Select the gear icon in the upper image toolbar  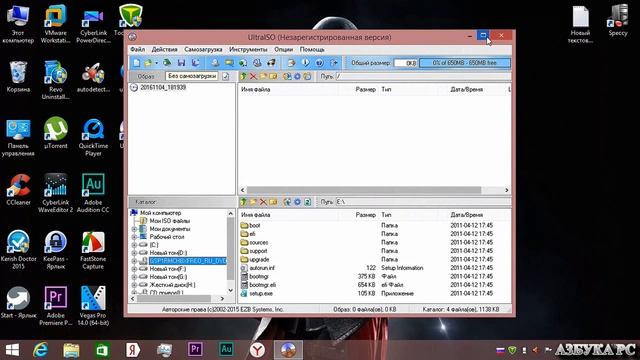(297, 76)
